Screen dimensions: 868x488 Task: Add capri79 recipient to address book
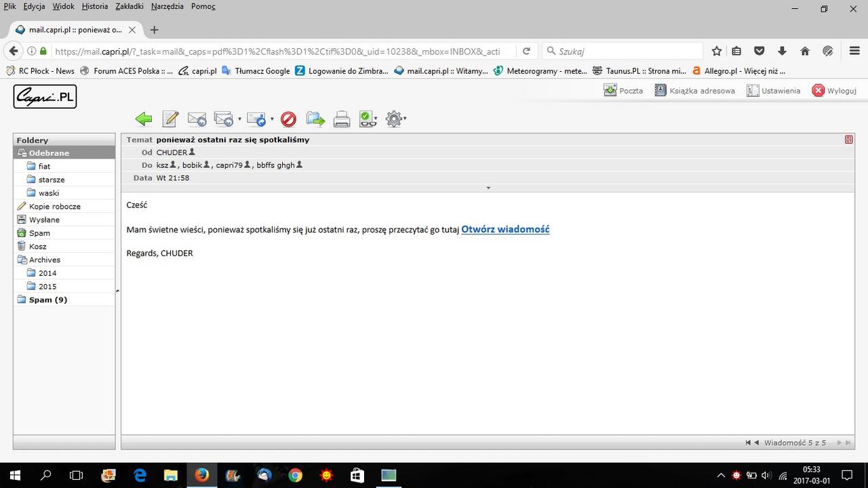click(x=248, y=165)
